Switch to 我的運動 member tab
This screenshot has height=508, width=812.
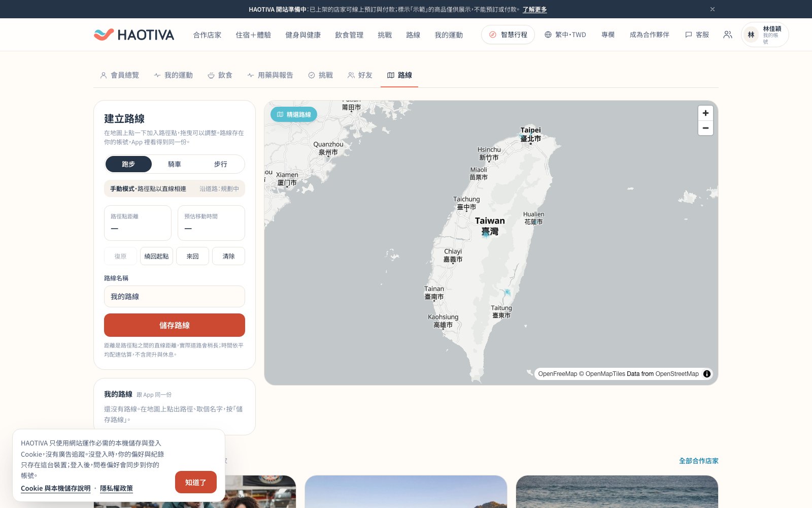[x=173, y=75]
